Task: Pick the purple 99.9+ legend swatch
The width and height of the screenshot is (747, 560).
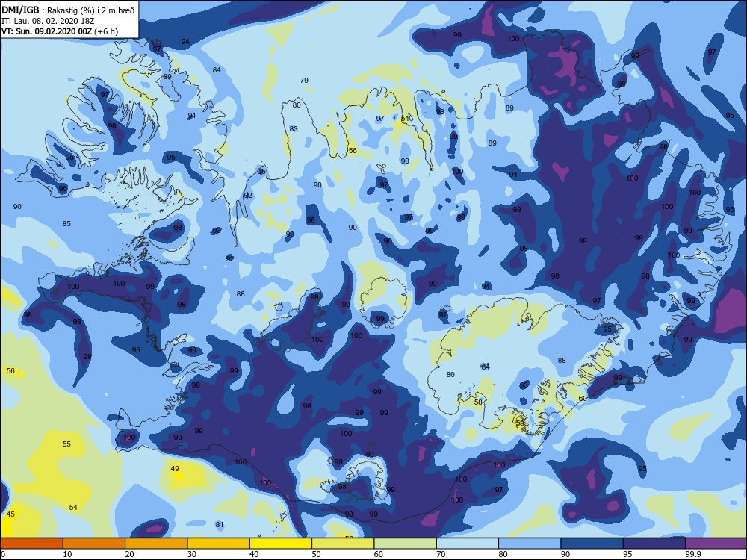Action: 716,544
